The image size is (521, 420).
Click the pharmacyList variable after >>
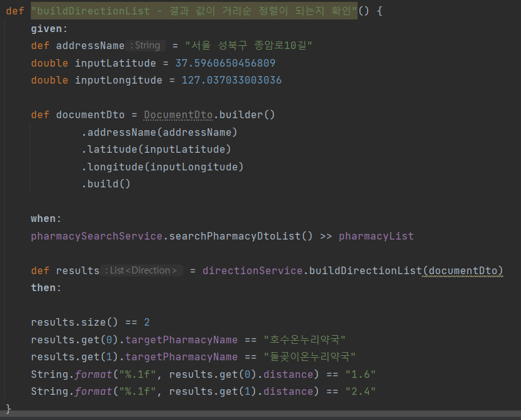(x=376, y=236)
